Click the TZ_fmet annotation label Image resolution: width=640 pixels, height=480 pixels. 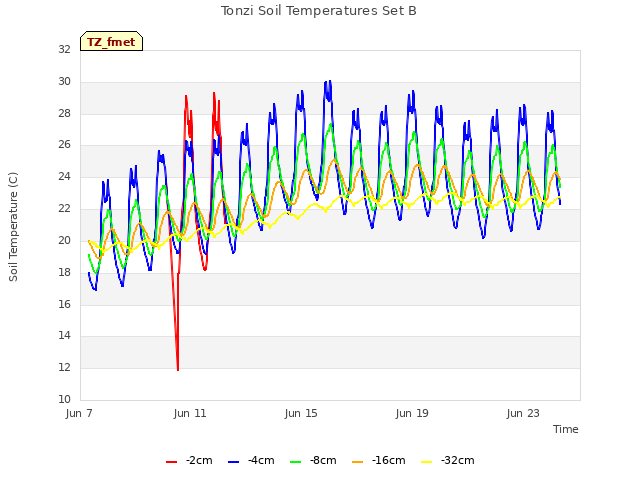pyautogui.click(x=111, y=41)
